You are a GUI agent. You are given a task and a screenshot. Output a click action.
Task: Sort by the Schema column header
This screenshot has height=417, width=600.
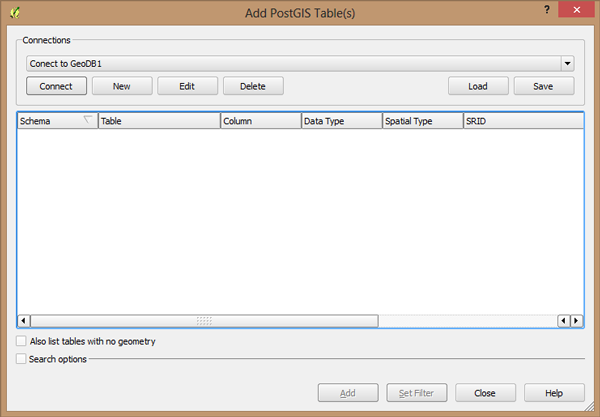pos(57,121)
